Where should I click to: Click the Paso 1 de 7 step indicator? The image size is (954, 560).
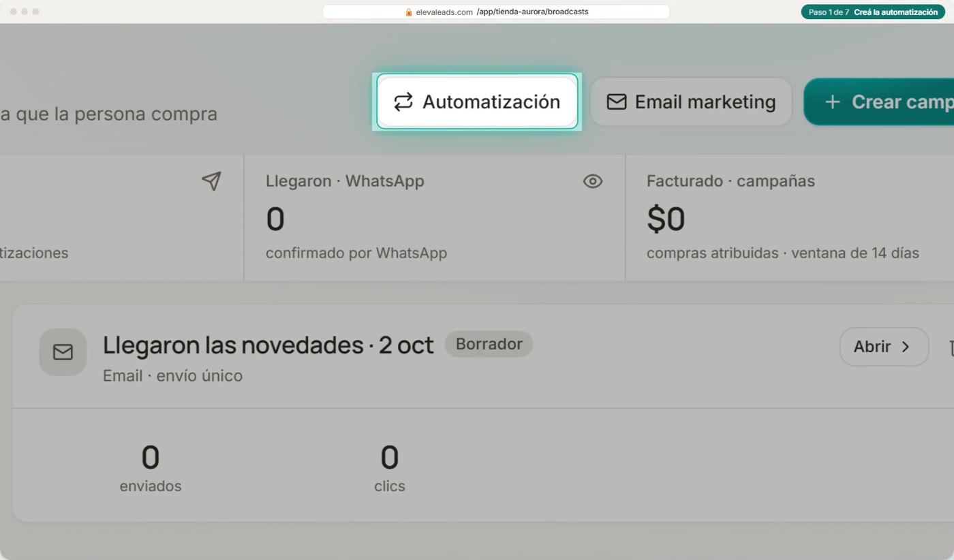coord(873,12)
